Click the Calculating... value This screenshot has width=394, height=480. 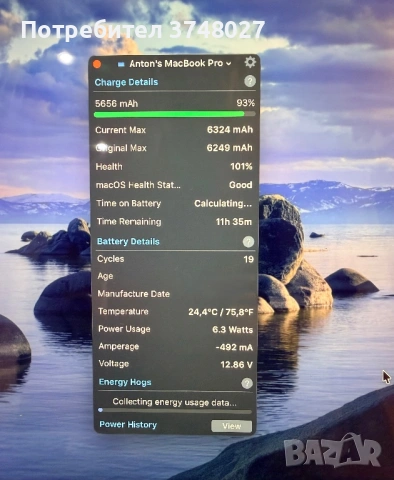223,203
